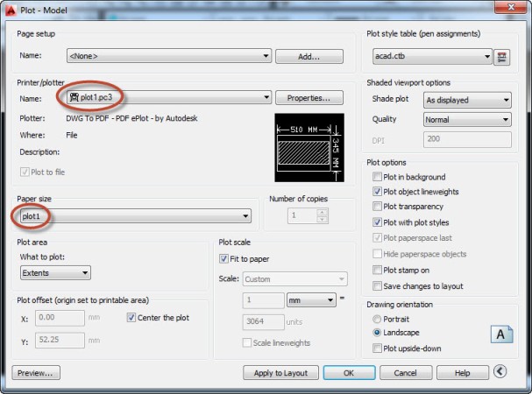Select Landscape orientation

click(x=377, y=333)
